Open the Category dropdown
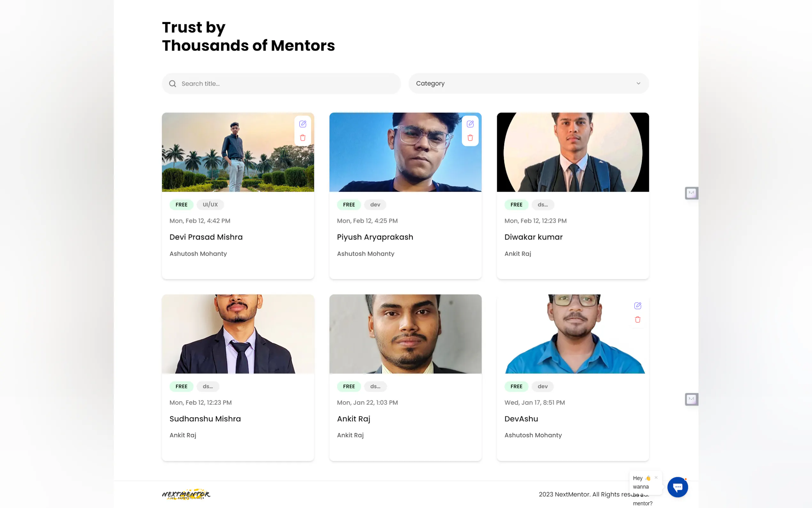812x508 pixels. [x=528, y=83]
